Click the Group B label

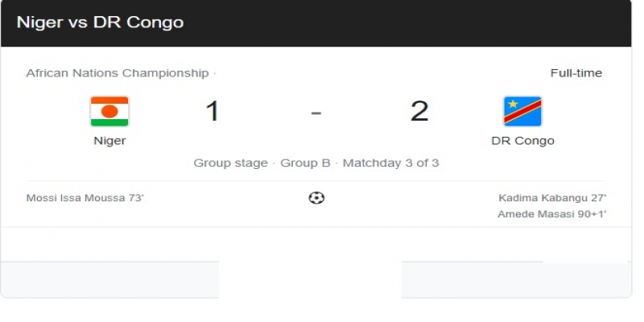pos(305,163)
